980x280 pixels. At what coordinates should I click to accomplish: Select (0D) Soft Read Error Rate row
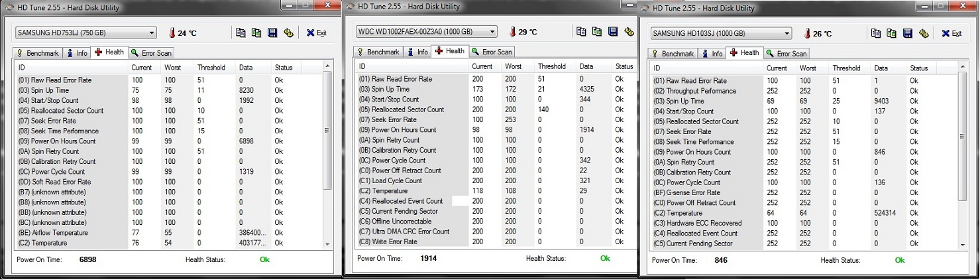tap(169, 182)
